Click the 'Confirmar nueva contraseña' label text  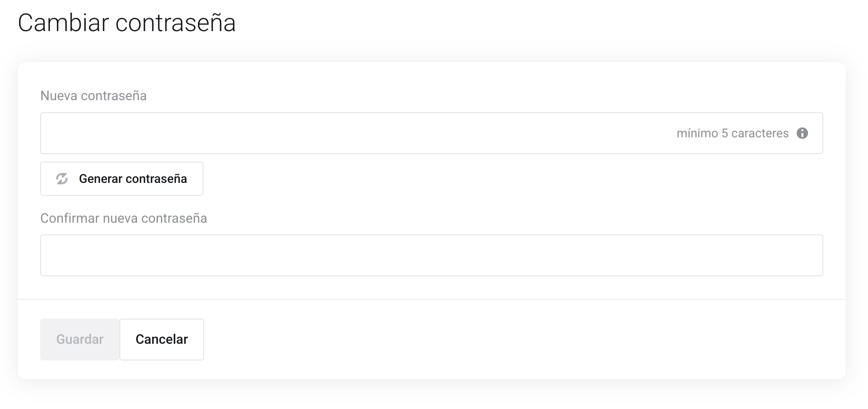124,218
